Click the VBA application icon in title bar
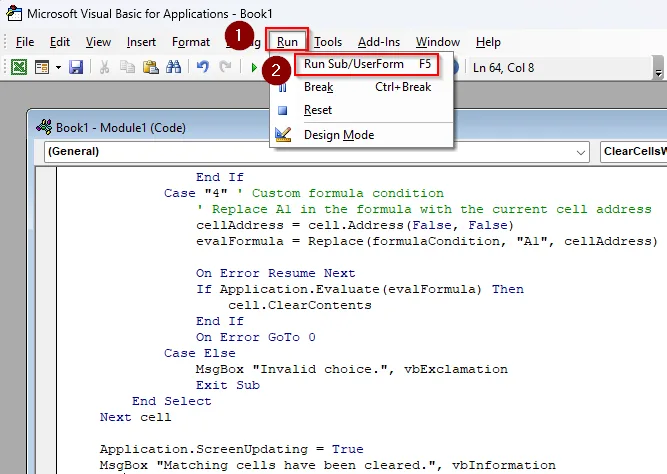Viewport: 667px width, 474px height. [x=14, y=13]
